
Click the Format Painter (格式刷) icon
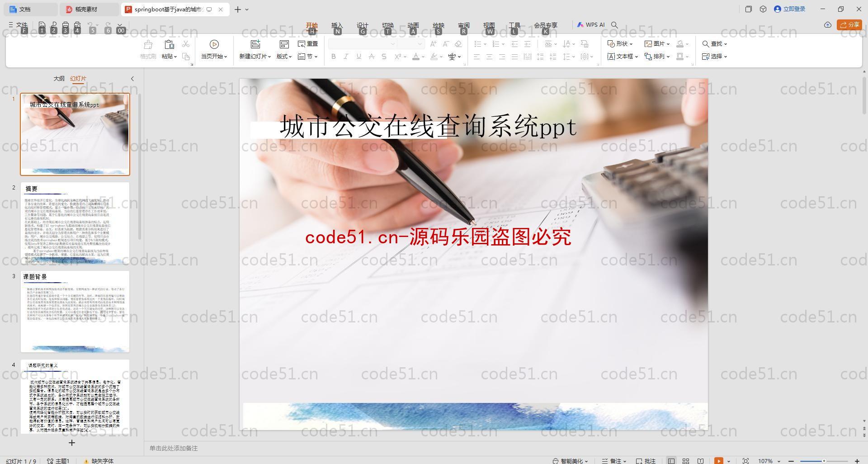coord(148,45)
